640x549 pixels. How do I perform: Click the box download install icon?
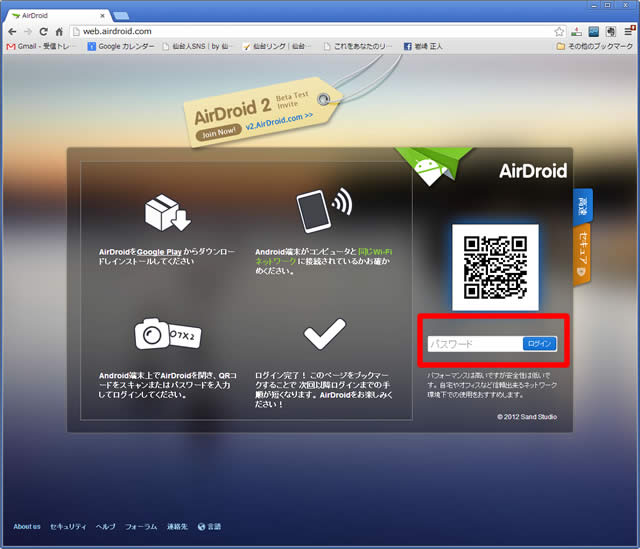click(x=167, y=213)
